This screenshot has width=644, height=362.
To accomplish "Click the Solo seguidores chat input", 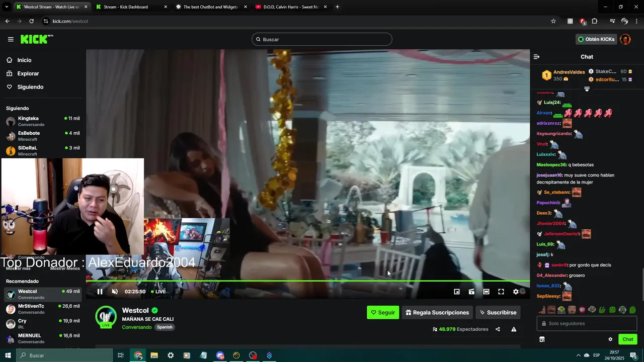I will point(587,323).
